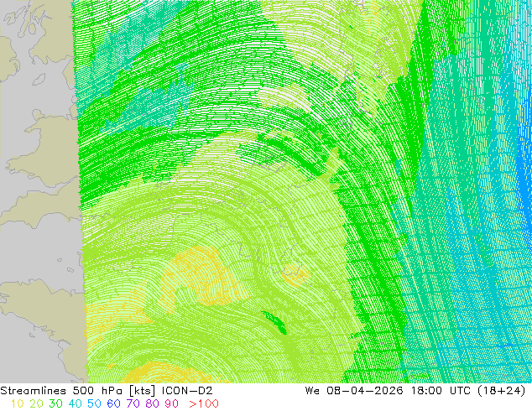Viewport: 532px width, 411px height.
Task: Click the blue '60' legend value
Action: click(x=113, y=403)
